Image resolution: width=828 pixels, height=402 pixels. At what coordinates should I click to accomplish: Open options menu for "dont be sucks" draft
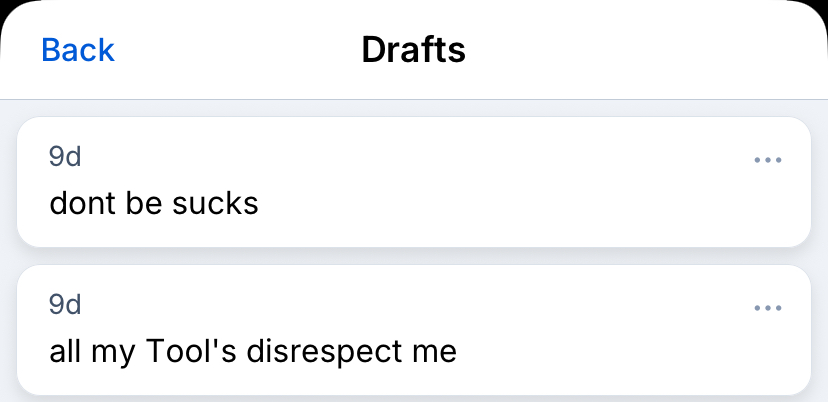point(767,160)
